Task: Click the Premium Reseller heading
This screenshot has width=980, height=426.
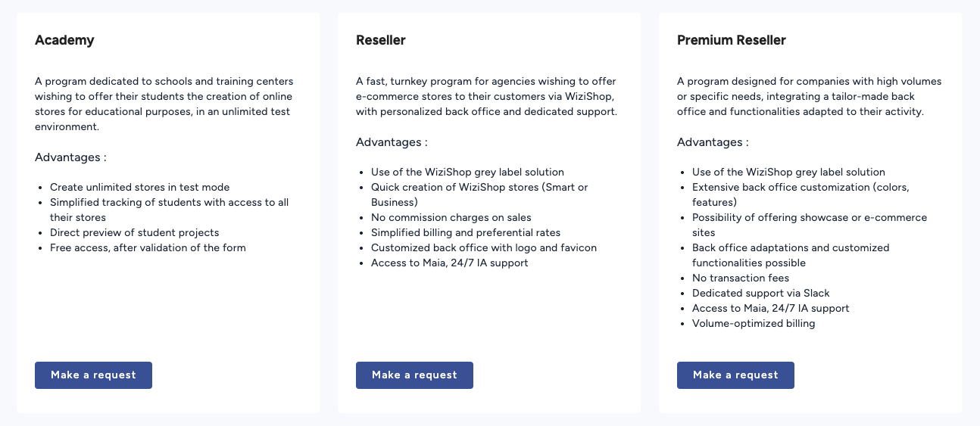Action: click(x=732, y=40)
